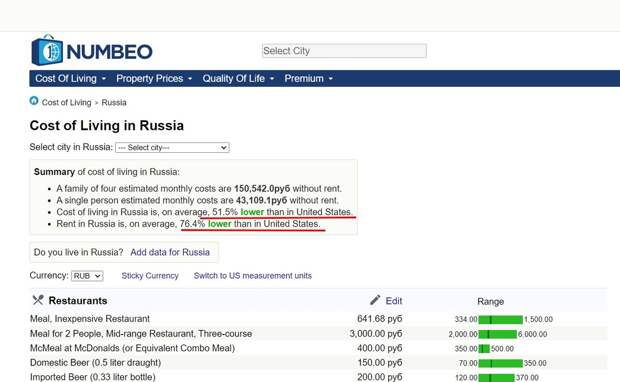Click the NUMBEO wordmark text
Screen dimensions: 620x382
110,51
